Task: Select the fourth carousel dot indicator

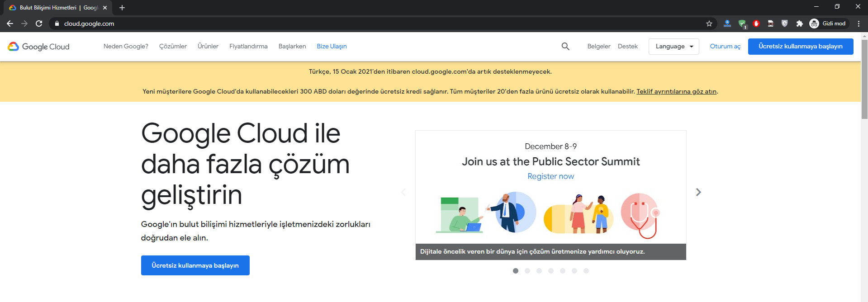Action: click(x=551, y=271)
